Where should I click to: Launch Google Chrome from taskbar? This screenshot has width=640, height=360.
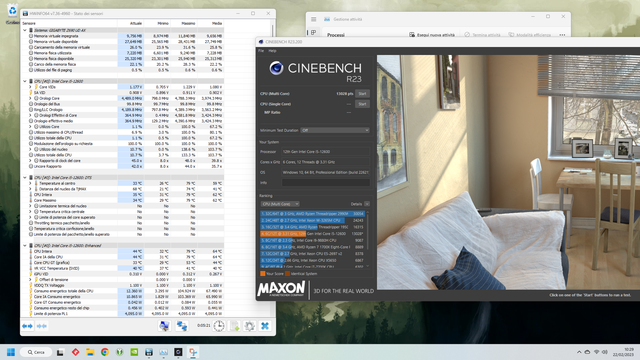click(105, 352)
